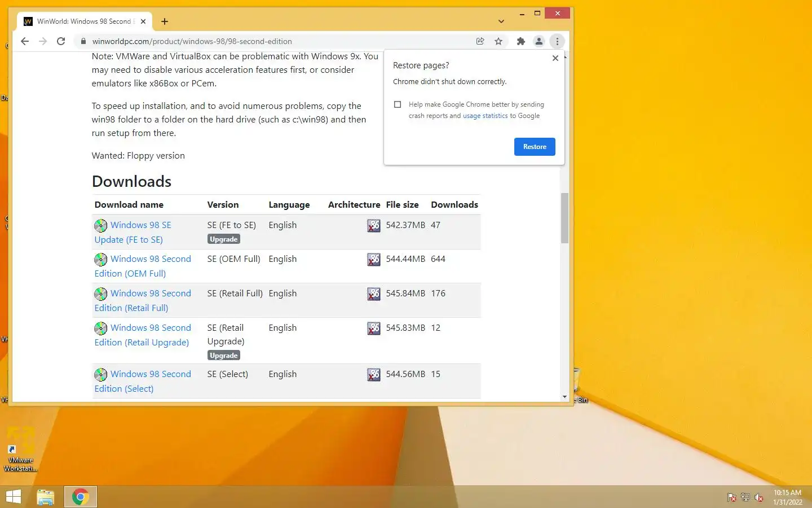
Task: Click the x86 architecture icon in the 545.83MB row
Action: coord(374,329)
